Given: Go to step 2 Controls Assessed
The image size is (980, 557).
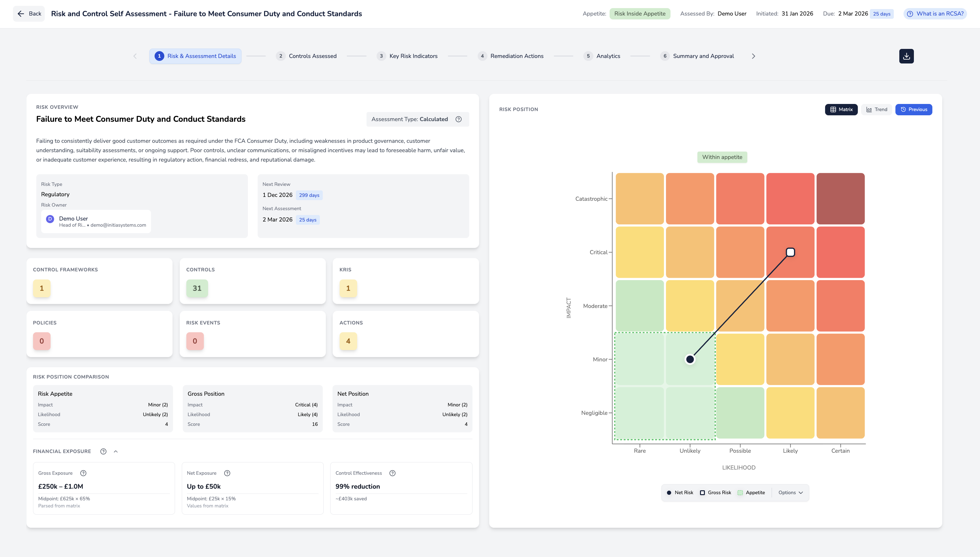Looking at the screenshot, I should [306, 56].
